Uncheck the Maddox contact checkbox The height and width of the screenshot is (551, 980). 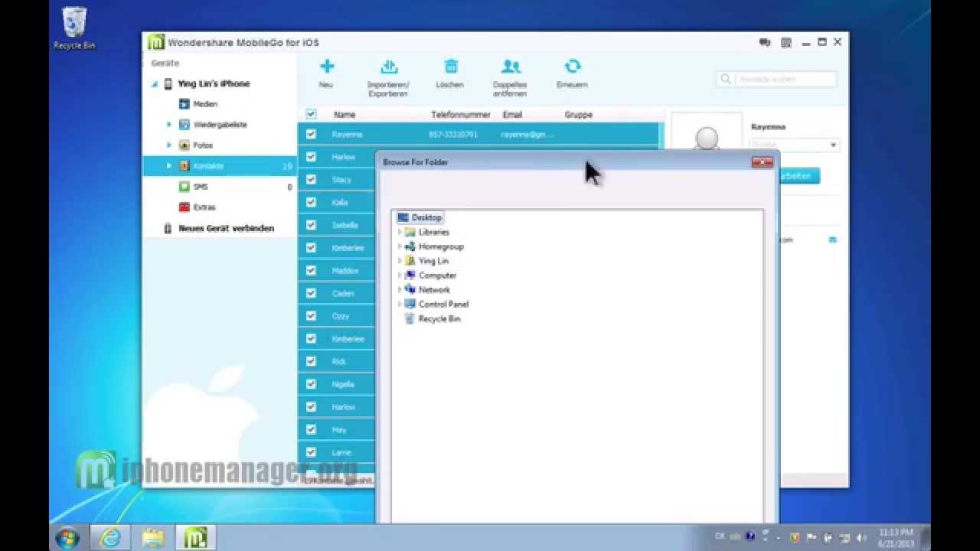pos(311,270)
